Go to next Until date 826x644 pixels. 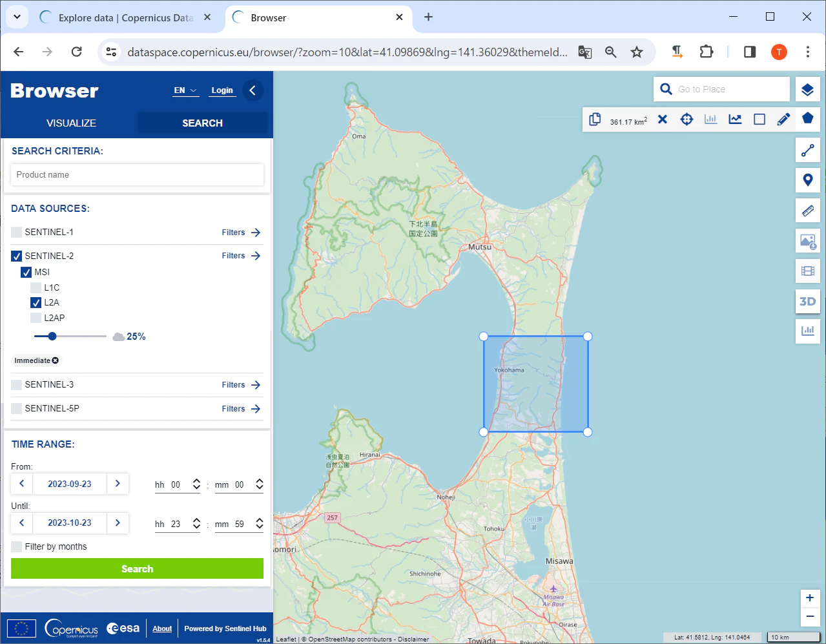pos(118,523)
